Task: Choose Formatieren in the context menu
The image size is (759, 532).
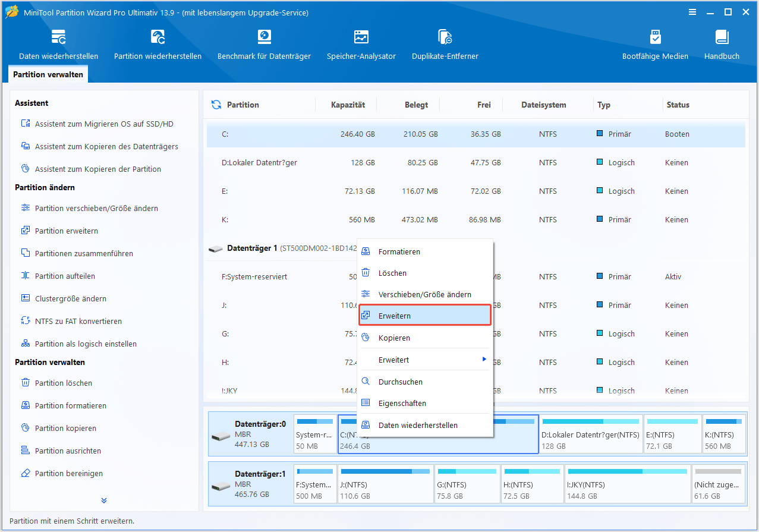Action: [425, 252]
